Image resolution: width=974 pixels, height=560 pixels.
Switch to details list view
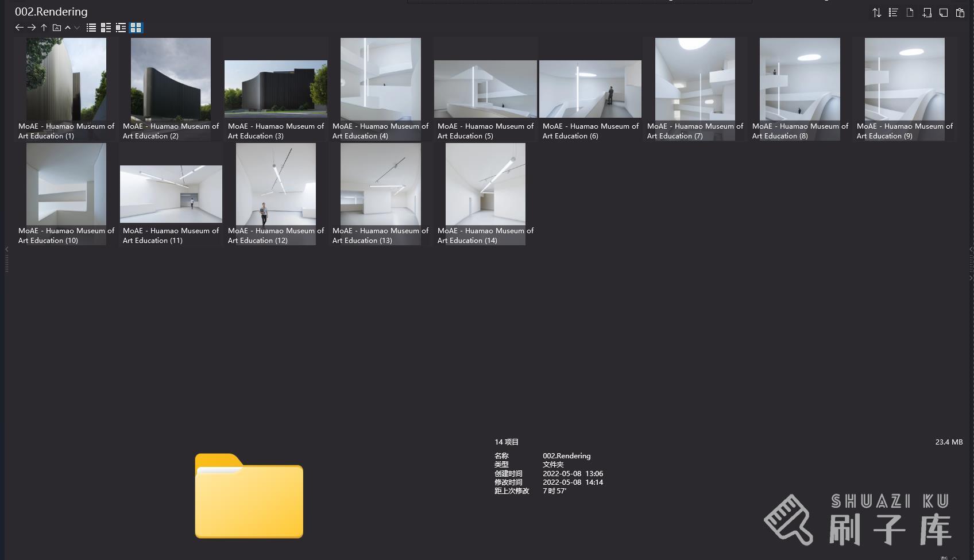pyautogui.click(x=106, y=28)
